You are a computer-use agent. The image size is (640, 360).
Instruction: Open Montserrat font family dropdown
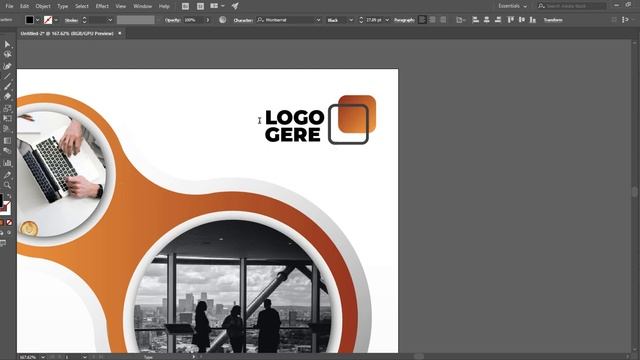(318, 20)
